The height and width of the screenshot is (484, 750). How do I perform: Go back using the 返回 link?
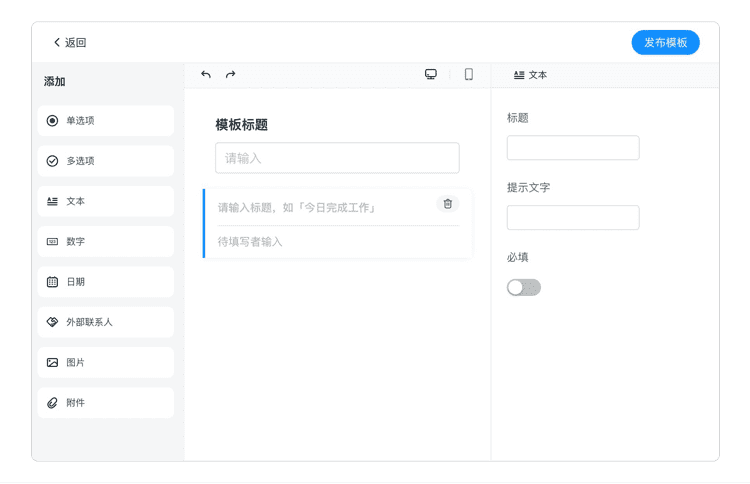point(70,43)
